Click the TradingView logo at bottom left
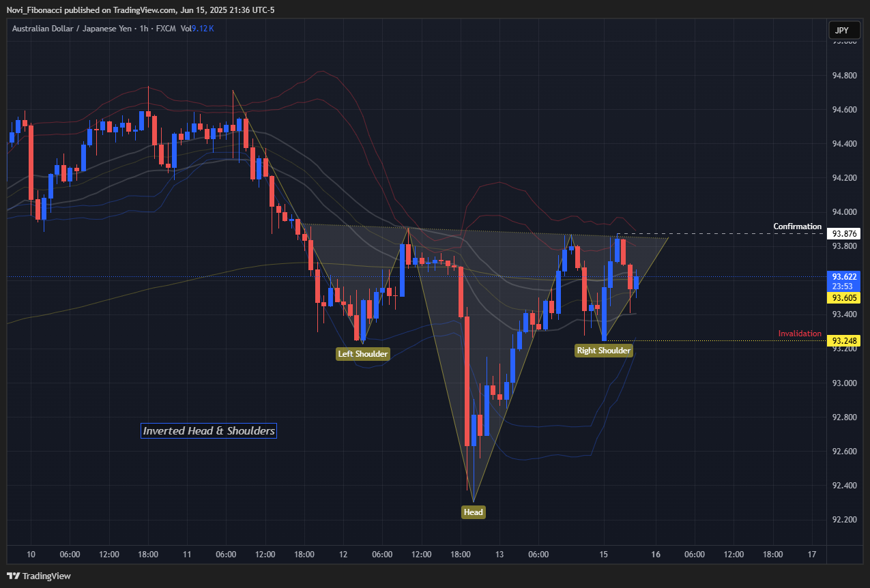Screen dimensions: 870x588 click(38, 576)
